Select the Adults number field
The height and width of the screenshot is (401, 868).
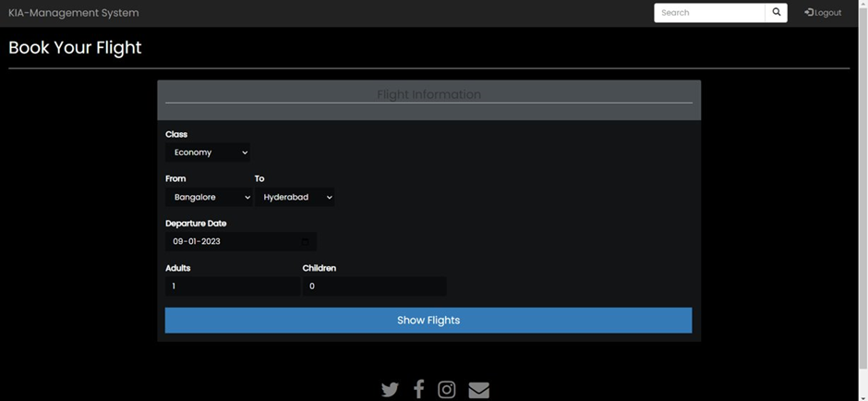tap(233, 286)
